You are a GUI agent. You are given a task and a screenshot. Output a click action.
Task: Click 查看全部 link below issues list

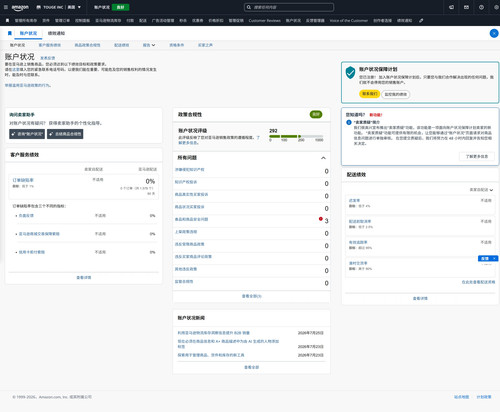252,296
